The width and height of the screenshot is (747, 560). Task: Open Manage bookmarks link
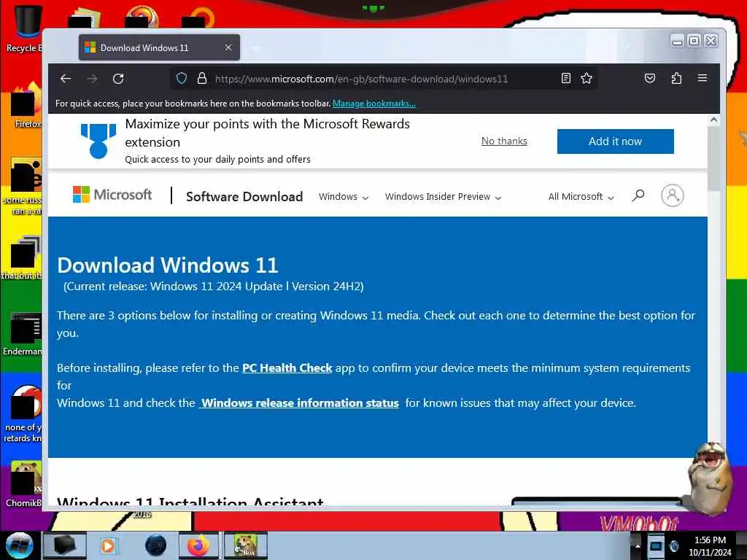[x=374, y=104]
